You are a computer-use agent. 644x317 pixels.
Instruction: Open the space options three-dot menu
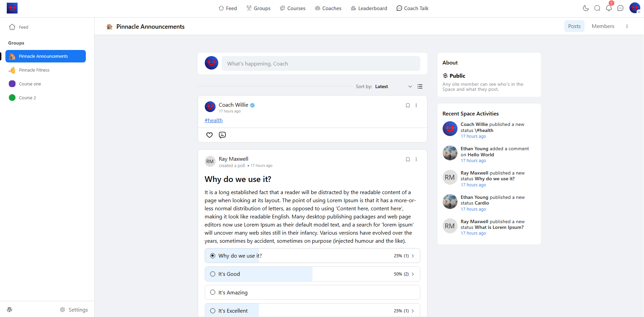pyautogui.click(x=627, y=26)
